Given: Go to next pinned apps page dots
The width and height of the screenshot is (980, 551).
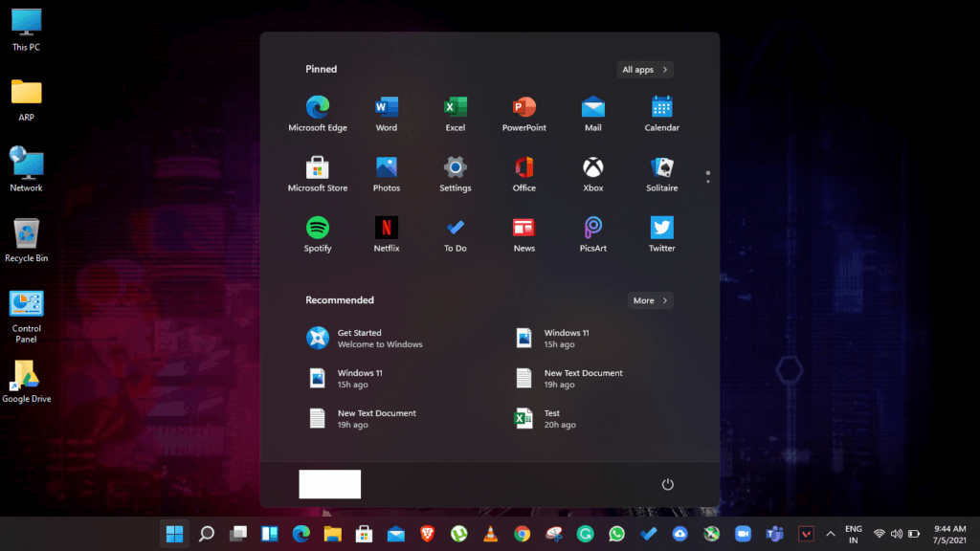Looking at the screenshot, I should [707, 181].
